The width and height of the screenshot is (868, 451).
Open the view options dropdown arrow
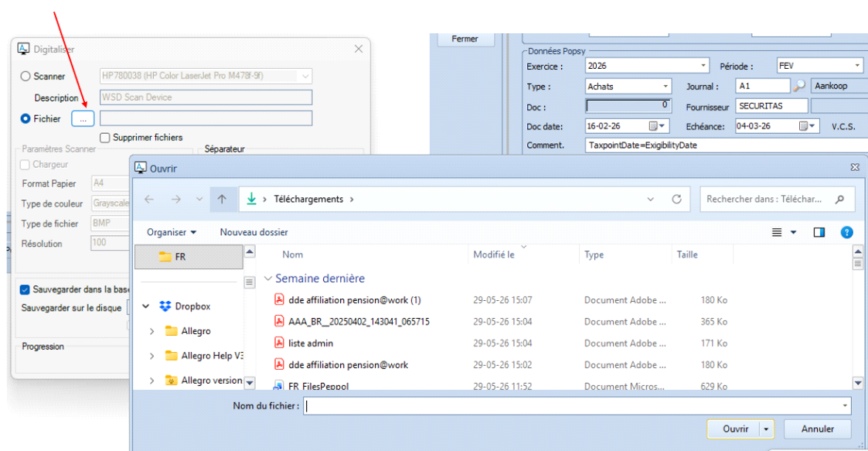coord(793,232)
